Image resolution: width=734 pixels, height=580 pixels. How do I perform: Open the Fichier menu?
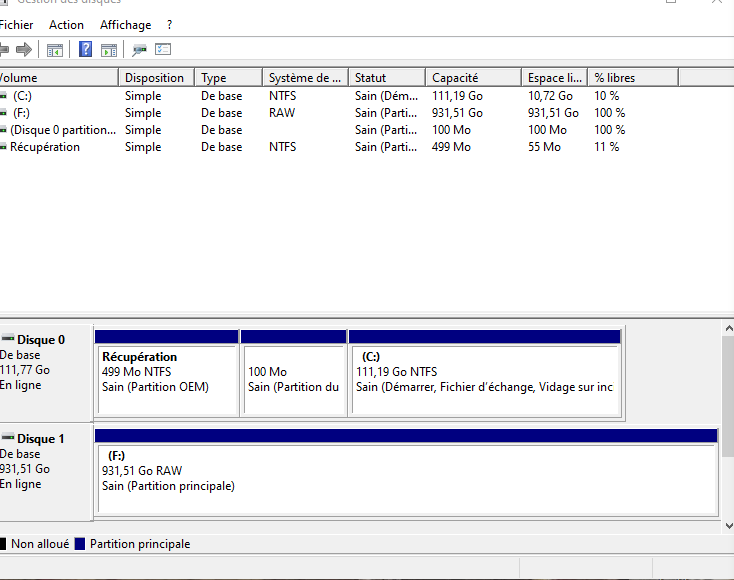click(15, 24)
